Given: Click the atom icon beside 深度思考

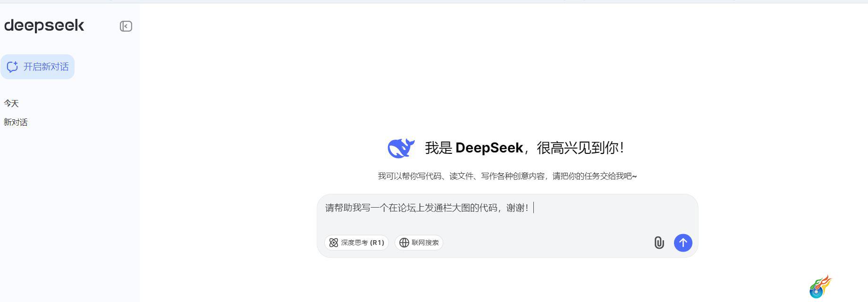Looking at the screenshot, I should coord(334,243).
